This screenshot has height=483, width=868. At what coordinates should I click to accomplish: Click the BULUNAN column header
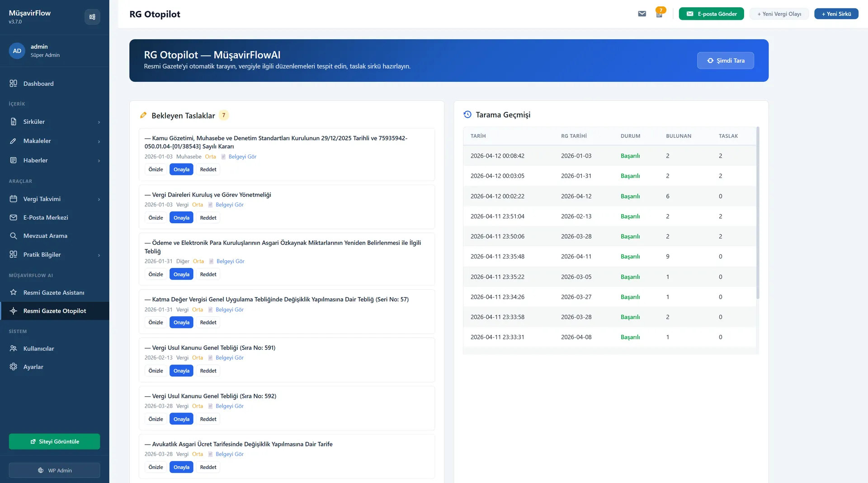tap(678, 136)
